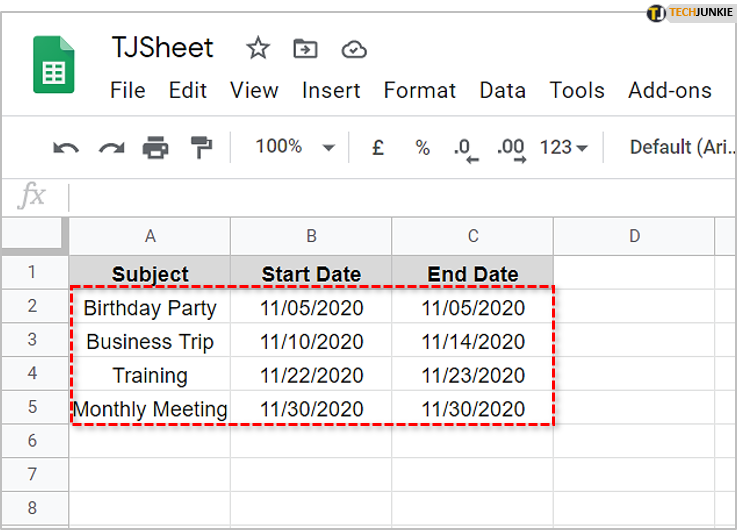Increase decimal places button

pyautogui.click(x=511, y=149)
